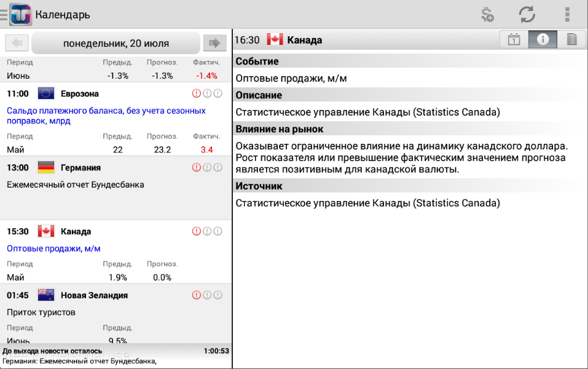Click previous value 1.9% for Канада
Image resolution: width=588 pixels, height=369 pixels.
118,277
